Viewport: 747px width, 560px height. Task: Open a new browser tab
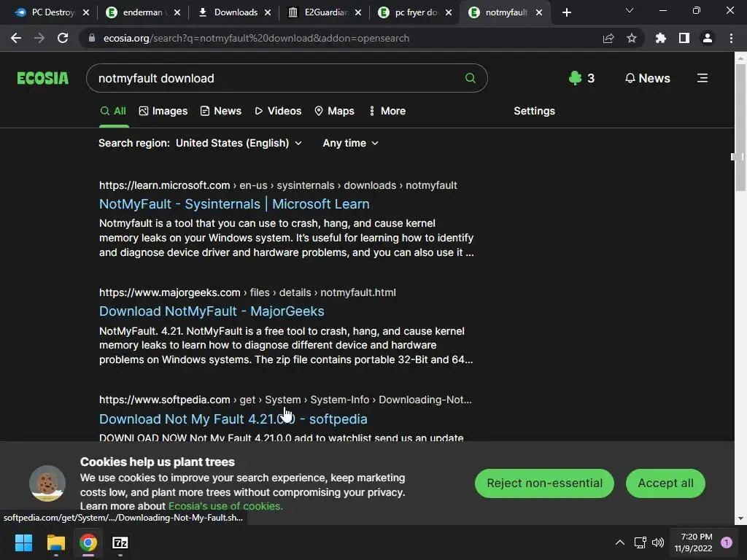click(x=566, y=12)
